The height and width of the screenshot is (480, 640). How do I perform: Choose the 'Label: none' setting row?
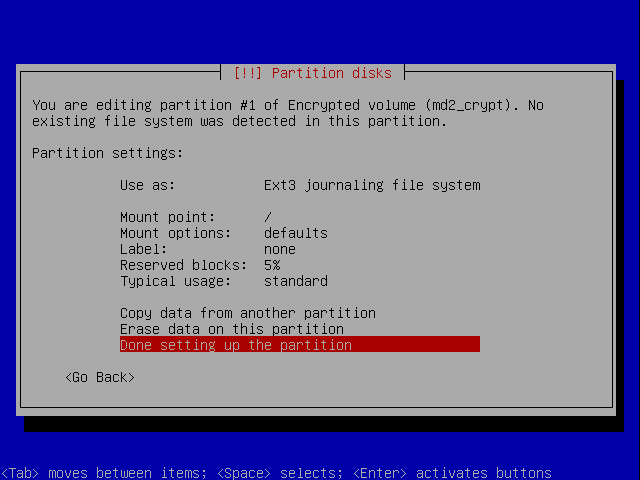coord(300,249)
